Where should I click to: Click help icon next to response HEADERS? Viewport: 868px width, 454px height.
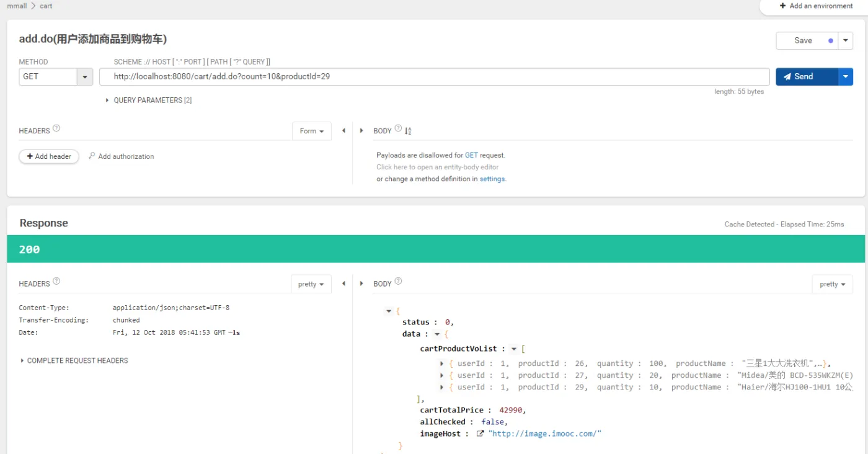coord(56,281)
